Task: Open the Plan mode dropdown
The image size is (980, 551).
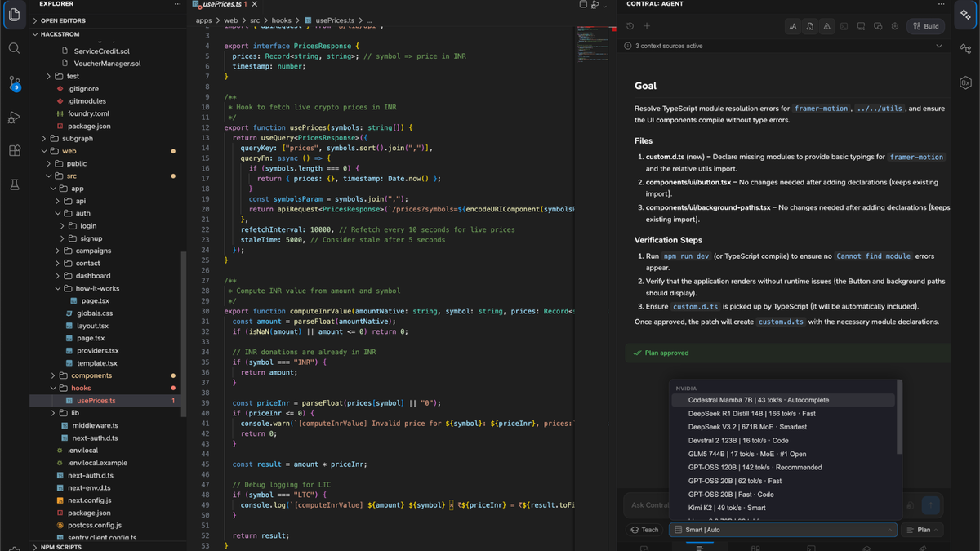Action: pos(922,530)
